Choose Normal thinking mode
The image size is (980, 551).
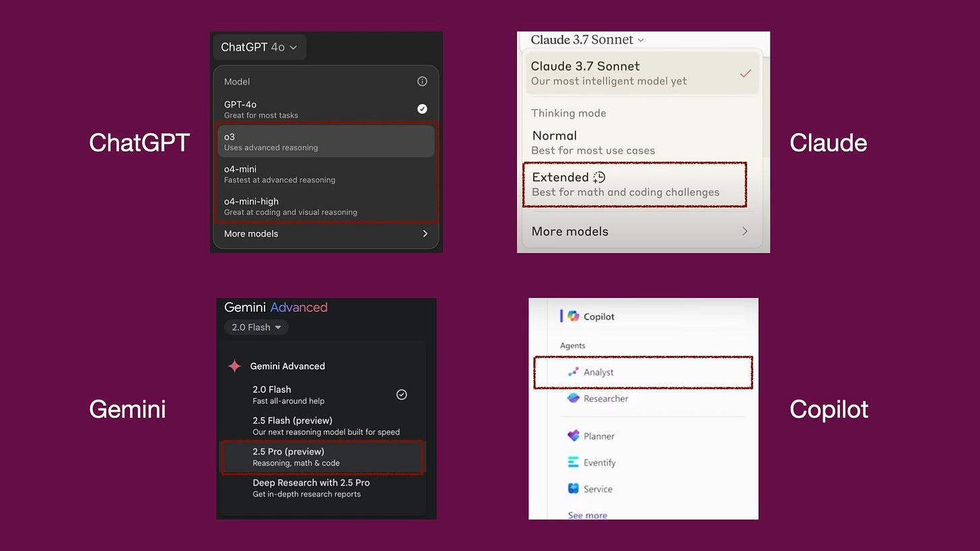[x=641, y=142]
